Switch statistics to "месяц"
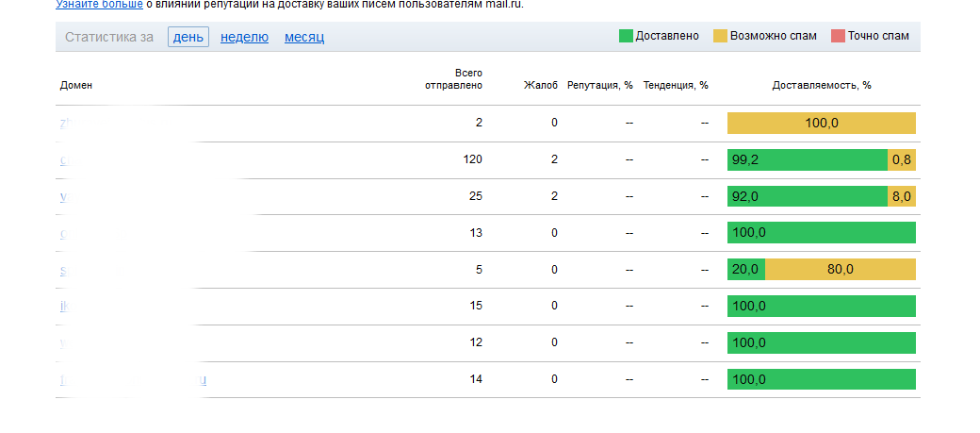The image size is (980, 433). point(304,37)
